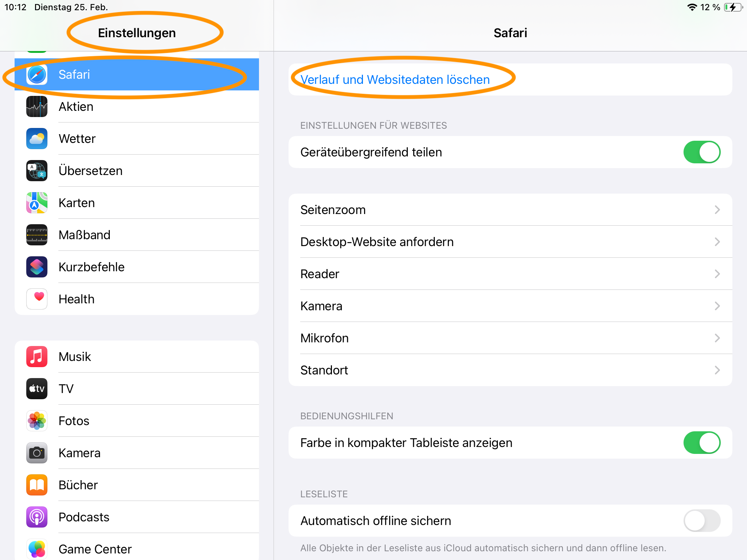
Task: Open Musik settings entry
Action: 137,357
